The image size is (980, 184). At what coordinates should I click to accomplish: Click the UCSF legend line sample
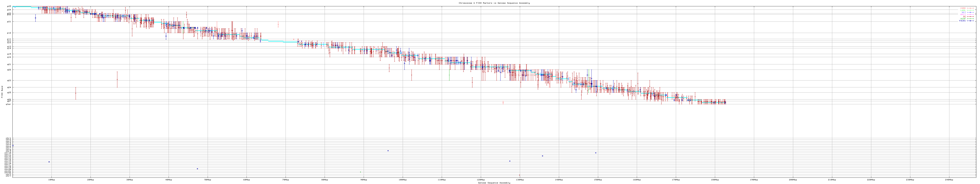click(x=970, y=19)
